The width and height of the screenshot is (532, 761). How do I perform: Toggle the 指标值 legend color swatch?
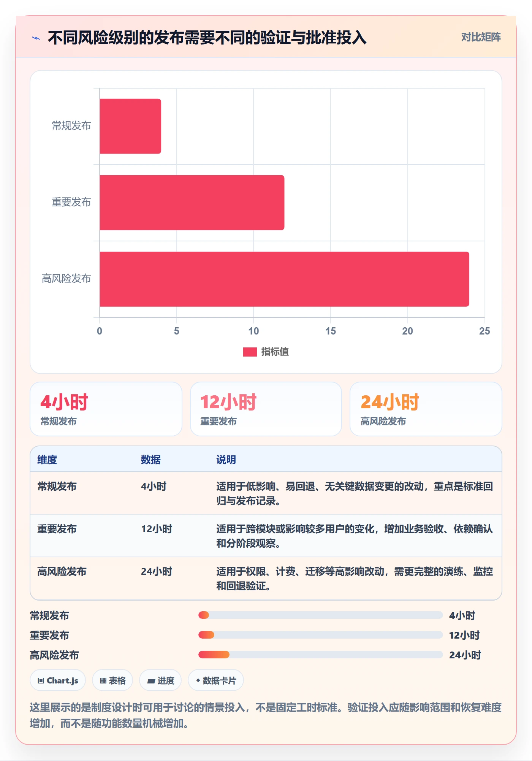(x=250, y=352)
